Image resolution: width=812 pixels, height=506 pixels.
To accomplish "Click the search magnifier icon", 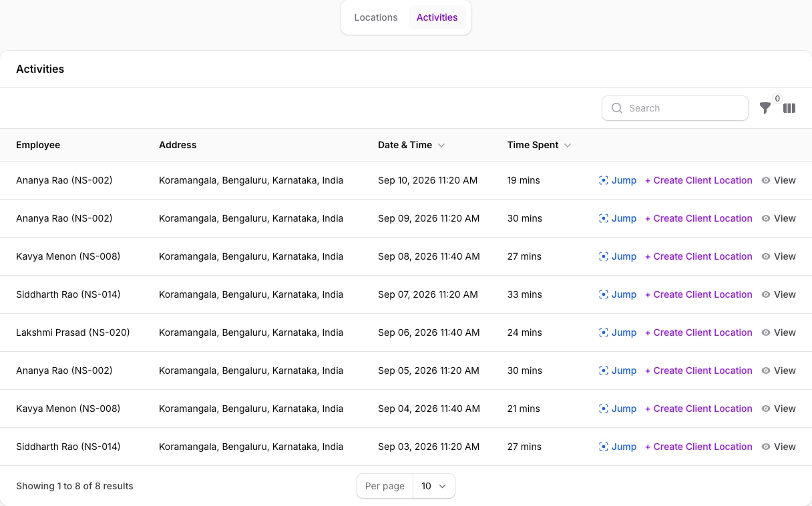I will pyautogui.click(x=617, y=108).
